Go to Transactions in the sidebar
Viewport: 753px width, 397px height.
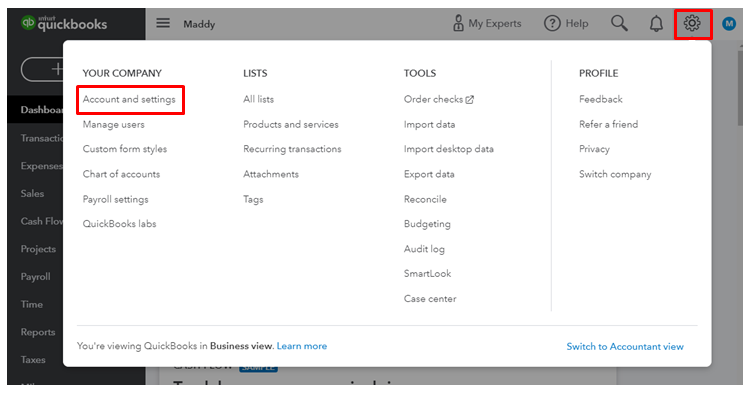click(42, 138)
